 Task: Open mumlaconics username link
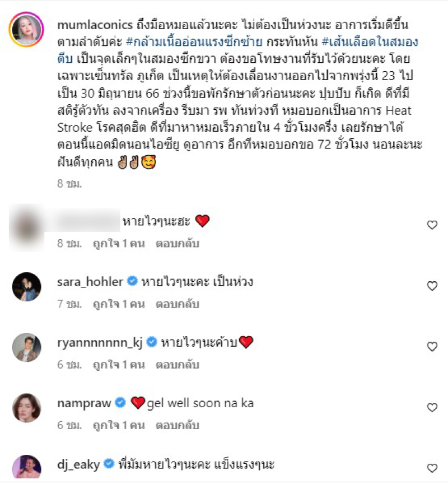pyautogui.click(x=95, y=25)
